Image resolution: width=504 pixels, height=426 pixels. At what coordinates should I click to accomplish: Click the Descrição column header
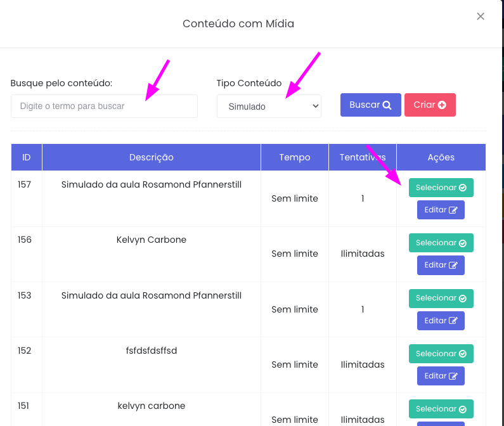coord(152,157)
